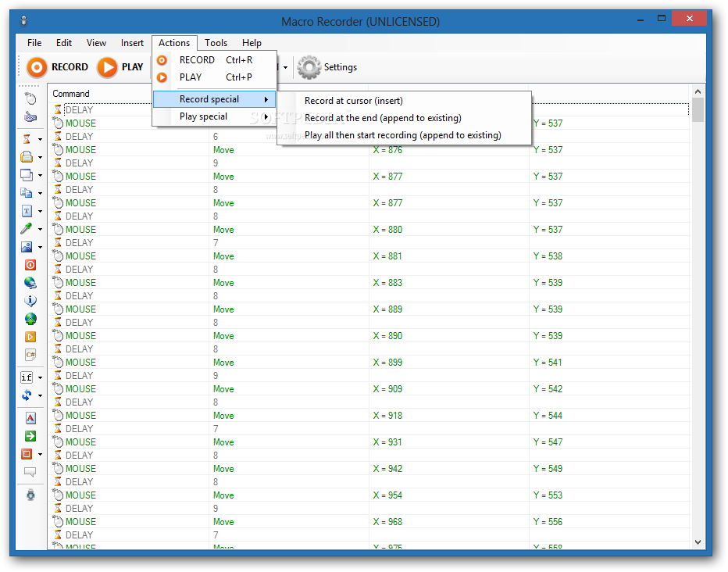
Task: Open the Edit menu
Action: coord(64,43)
